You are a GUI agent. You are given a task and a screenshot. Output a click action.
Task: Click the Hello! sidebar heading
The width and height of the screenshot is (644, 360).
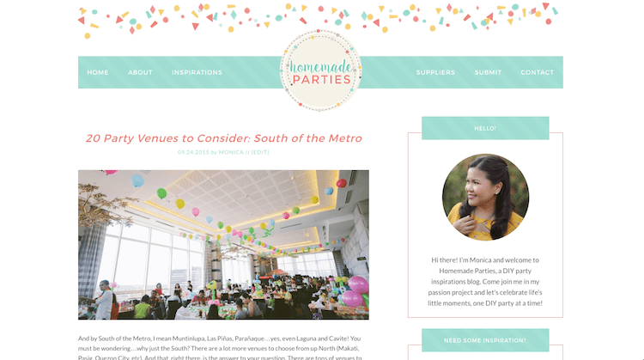click(x=485, y=128)
